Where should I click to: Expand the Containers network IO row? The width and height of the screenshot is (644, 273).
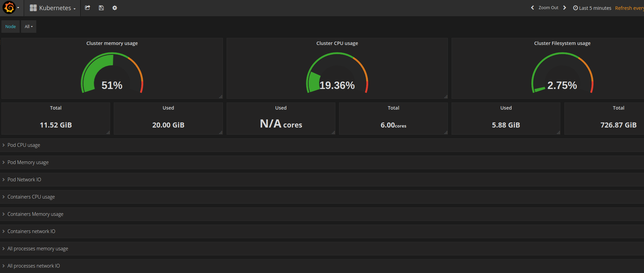point(322,231)
